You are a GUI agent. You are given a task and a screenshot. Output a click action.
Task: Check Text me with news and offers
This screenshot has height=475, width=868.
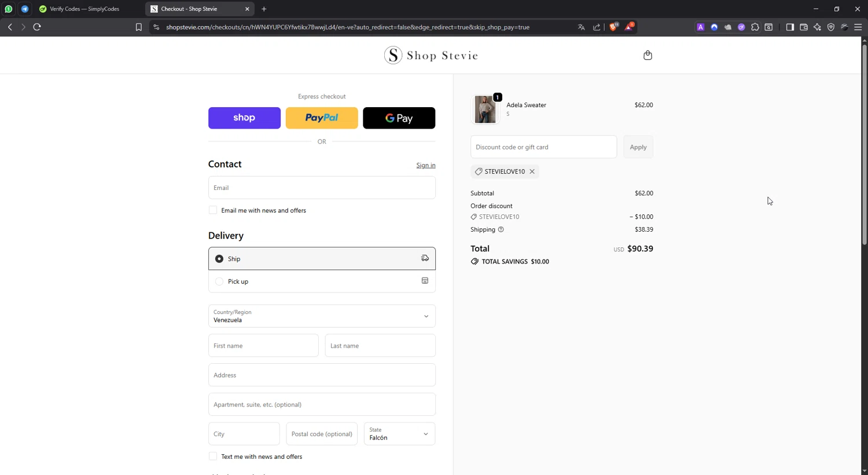213,456
